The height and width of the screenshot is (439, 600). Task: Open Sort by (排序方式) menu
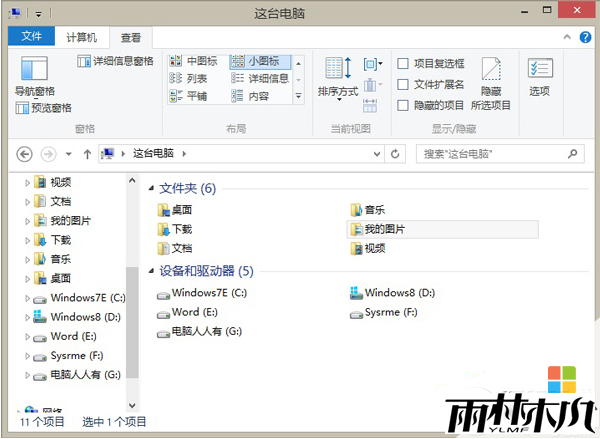(x=338, y=79)
